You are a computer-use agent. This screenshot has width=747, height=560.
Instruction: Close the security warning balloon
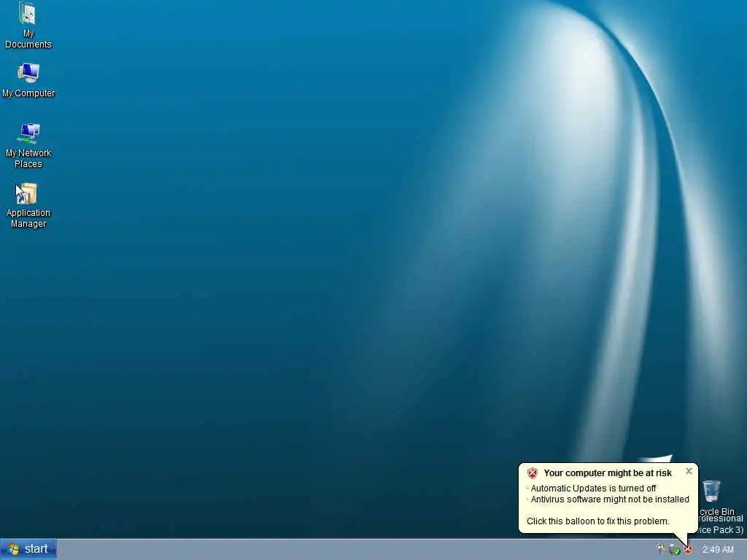click(x=689, y=471)
